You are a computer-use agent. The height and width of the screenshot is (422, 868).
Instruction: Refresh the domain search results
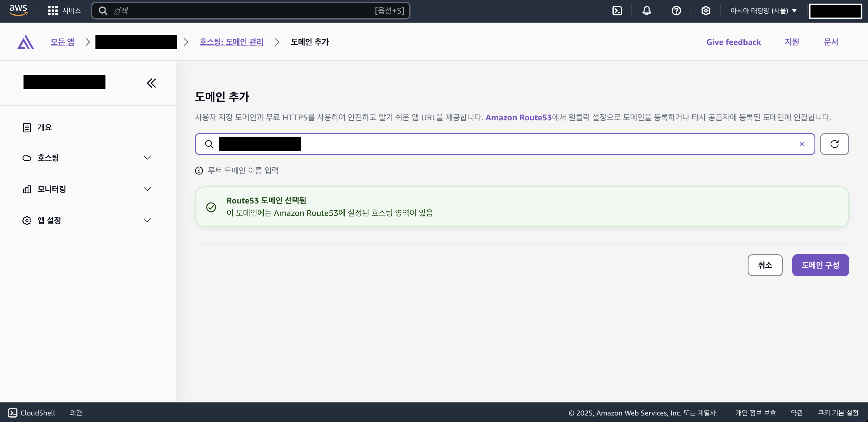[834, 144]
